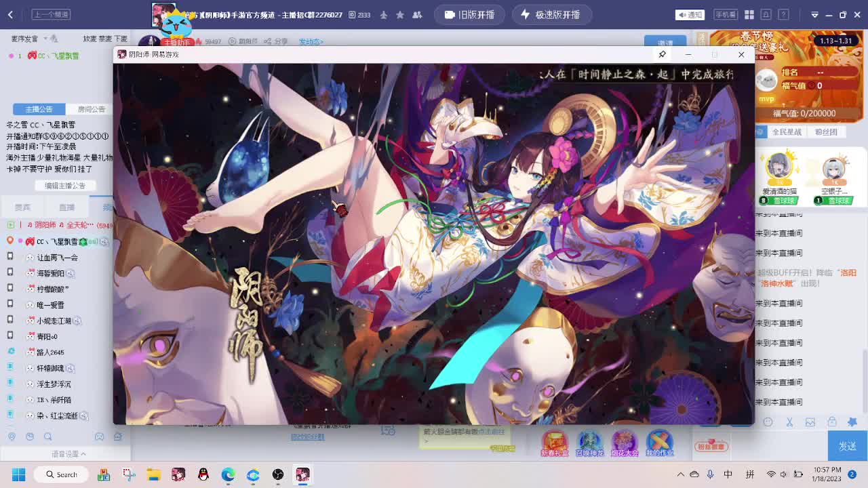This screenshot has height=488, width=868.
Task: Click the microphone icon in system tray
Action: [x=710, y=474]
